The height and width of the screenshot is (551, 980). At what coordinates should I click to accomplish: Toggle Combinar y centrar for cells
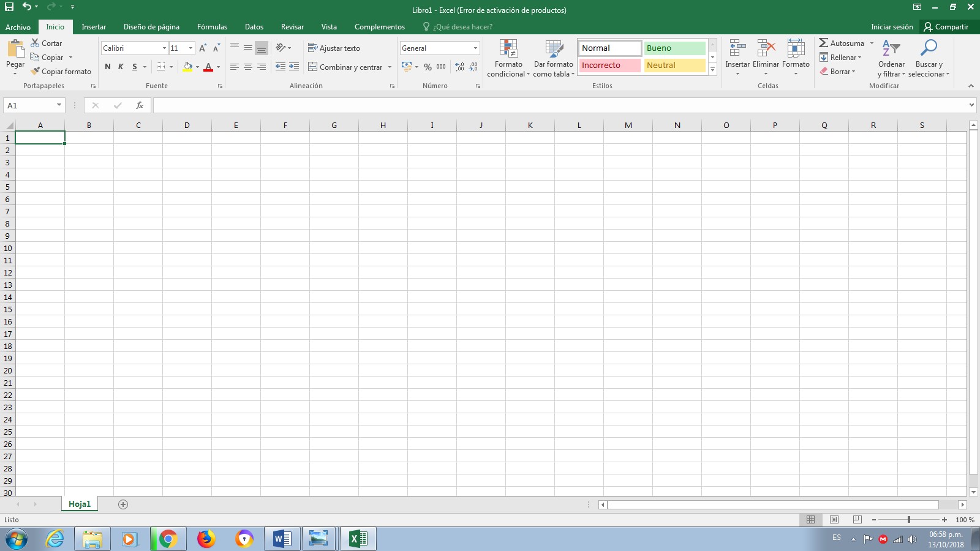345,67
